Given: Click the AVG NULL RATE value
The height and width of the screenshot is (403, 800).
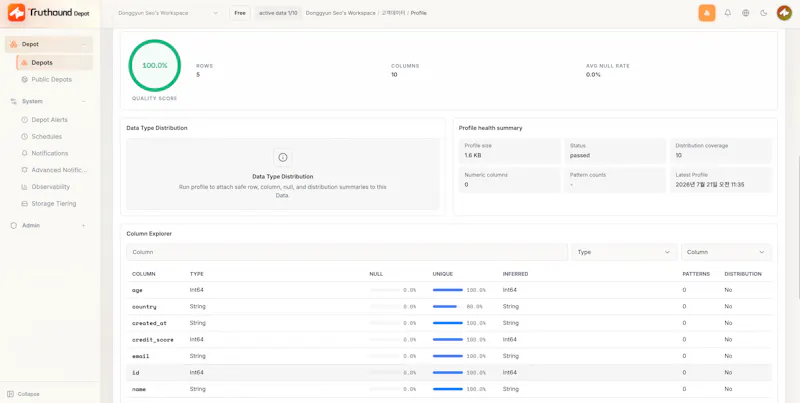Looking at the screenshot, I should tap(593, 75).
